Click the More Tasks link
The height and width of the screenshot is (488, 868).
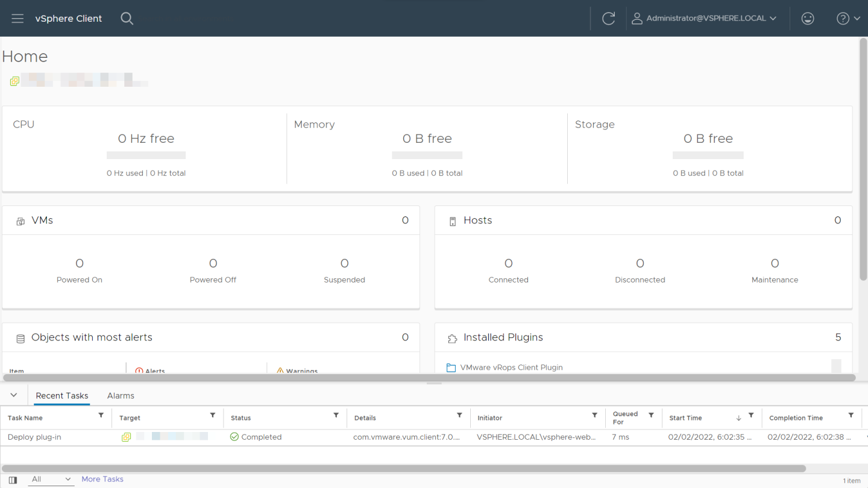pos(102,480)
